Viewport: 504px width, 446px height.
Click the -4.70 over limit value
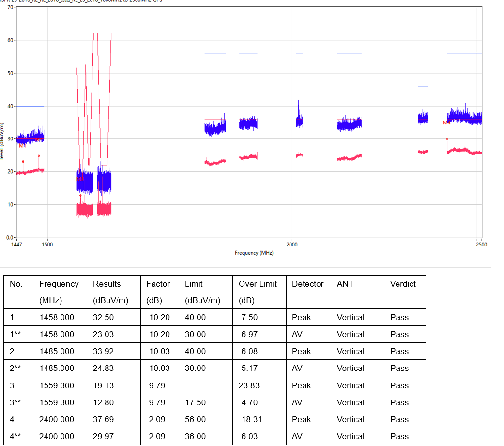[248, 402]
